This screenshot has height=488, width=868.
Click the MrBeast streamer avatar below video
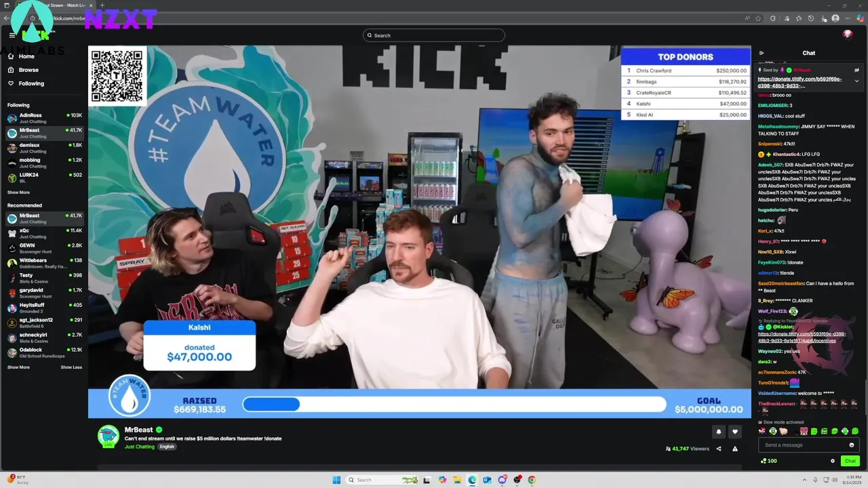coord(108,436)
